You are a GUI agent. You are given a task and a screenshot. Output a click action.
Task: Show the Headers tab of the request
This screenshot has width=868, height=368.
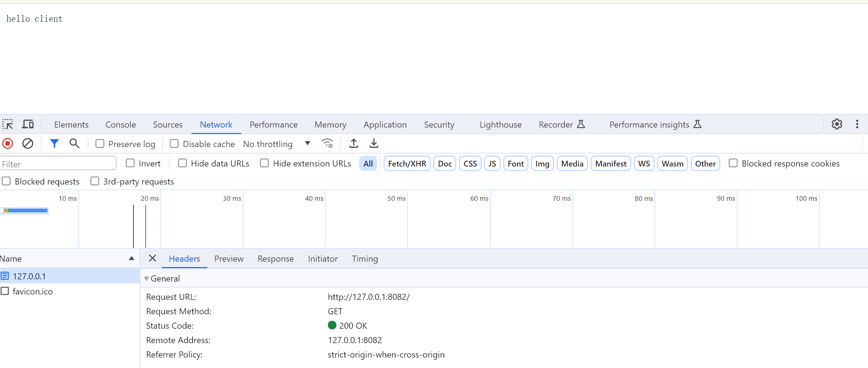tap(184, 258)
